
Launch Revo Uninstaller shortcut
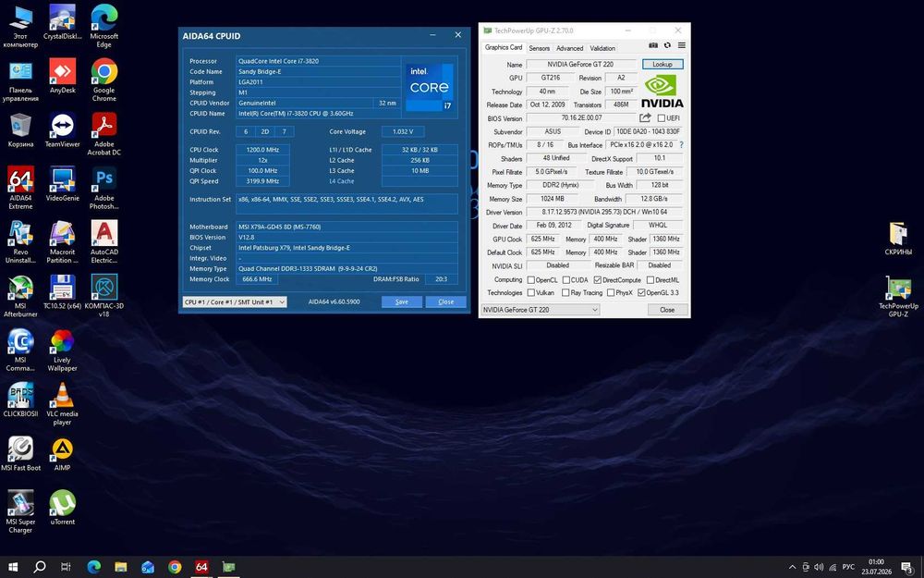20,241
